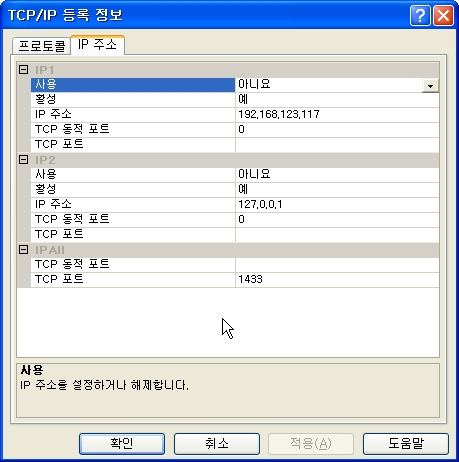Collapse the IPAll section
This screenshot has height=462, width=459.
click(x=23, y=250)
